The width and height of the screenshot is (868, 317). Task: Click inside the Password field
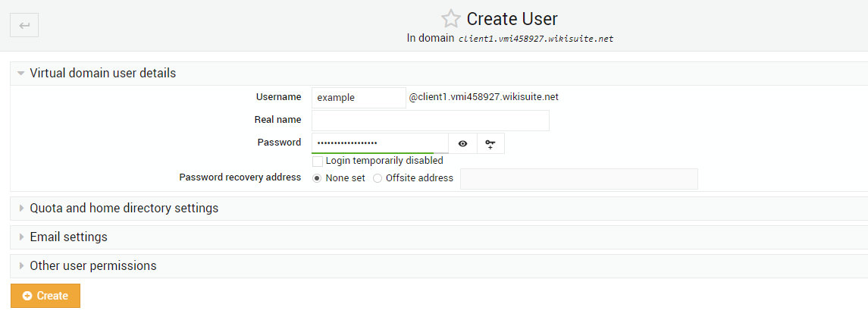tap(381, 143)
